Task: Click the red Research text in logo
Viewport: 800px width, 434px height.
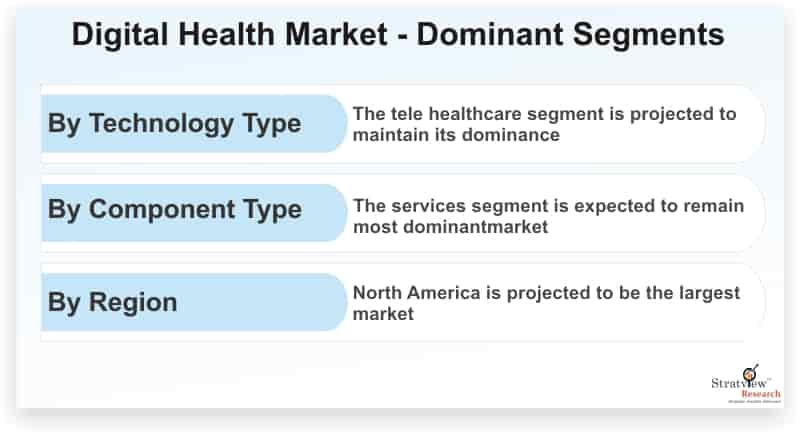Action: [761, 394]
